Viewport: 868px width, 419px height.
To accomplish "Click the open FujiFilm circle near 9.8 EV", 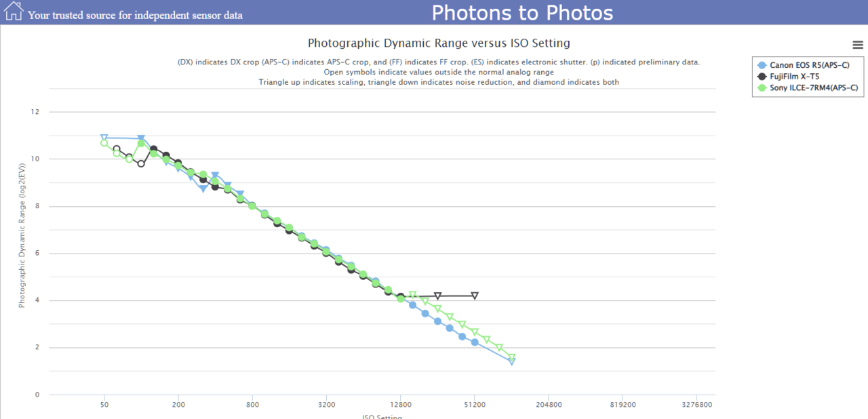I will click(141, 163).
